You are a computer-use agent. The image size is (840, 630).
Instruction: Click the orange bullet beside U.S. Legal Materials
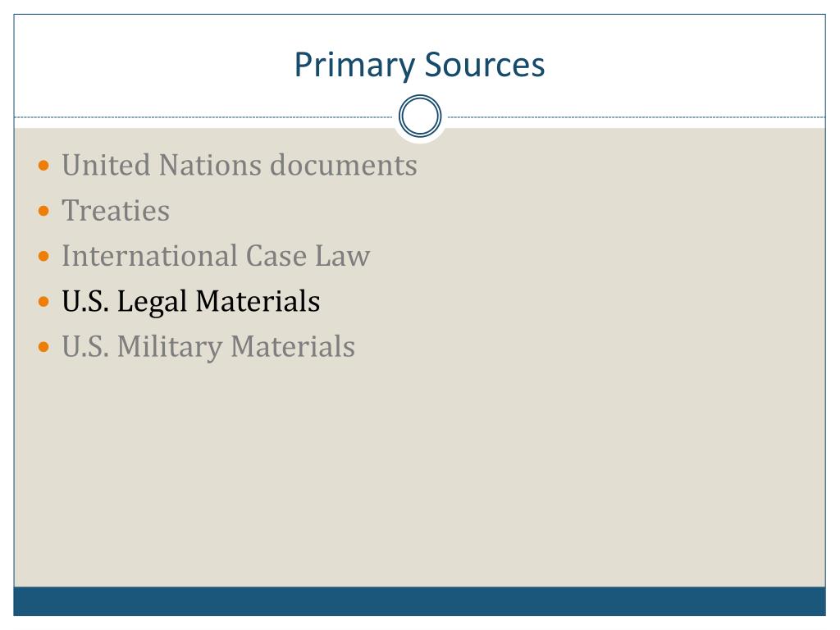tap(45, 302)
